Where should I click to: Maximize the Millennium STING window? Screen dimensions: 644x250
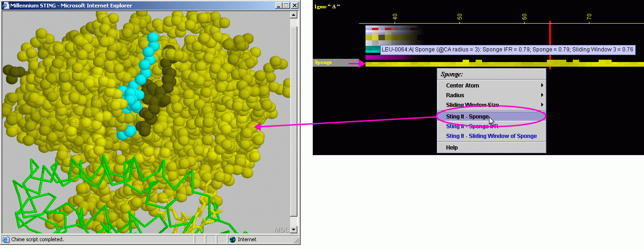coord(286,6)
